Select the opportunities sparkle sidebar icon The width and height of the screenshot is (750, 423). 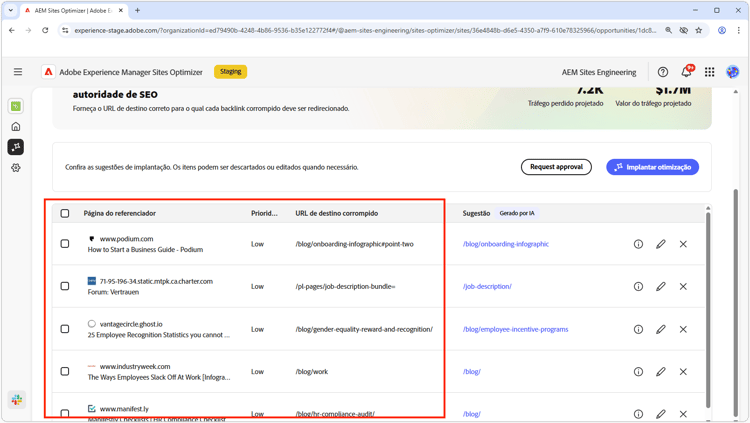click(x=16, y=147)
